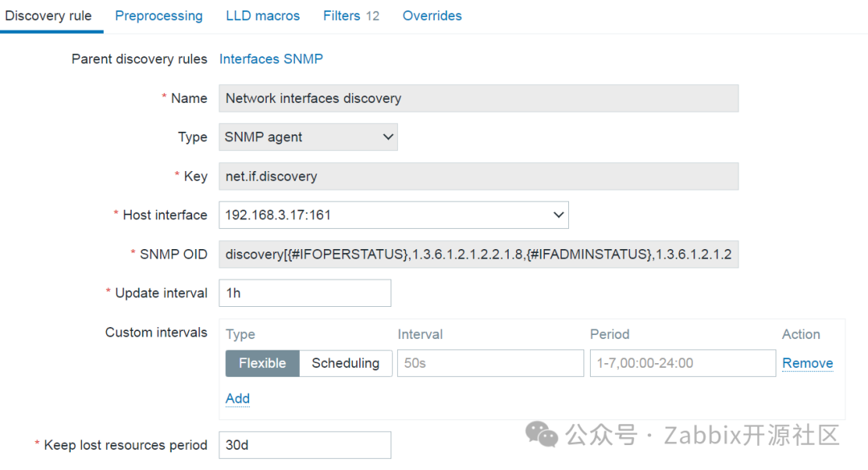The height and width of the screenshot is (470, 868).
Task: Click the Period column header
Action: coord(609,334)
